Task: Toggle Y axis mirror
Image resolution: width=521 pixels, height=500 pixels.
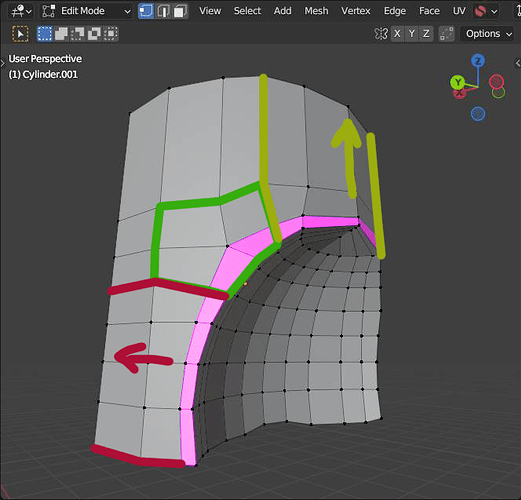Action: (x=412, y=34)
